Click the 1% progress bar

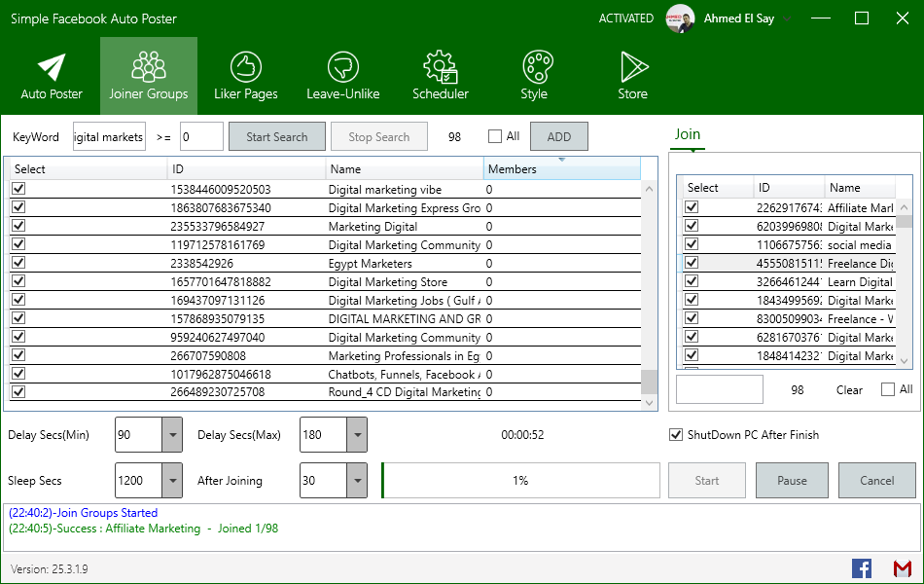click(x=520, y=480)
